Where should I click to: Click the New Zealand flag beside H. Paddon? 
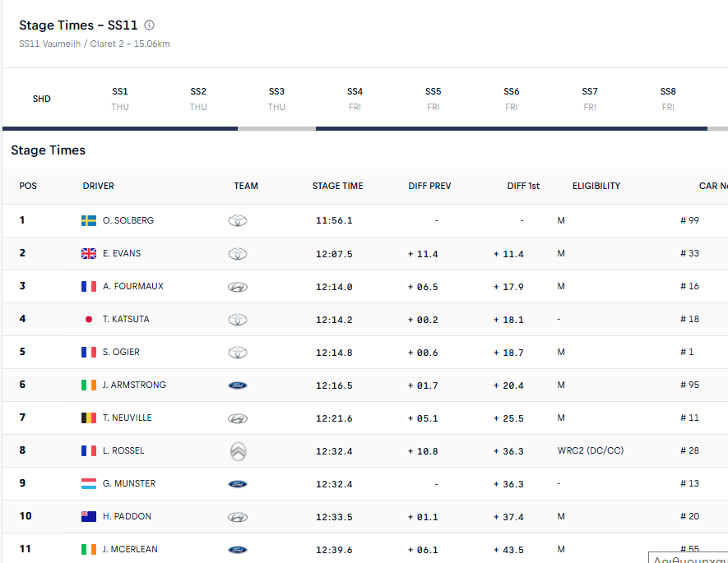(x=89, y=516)
